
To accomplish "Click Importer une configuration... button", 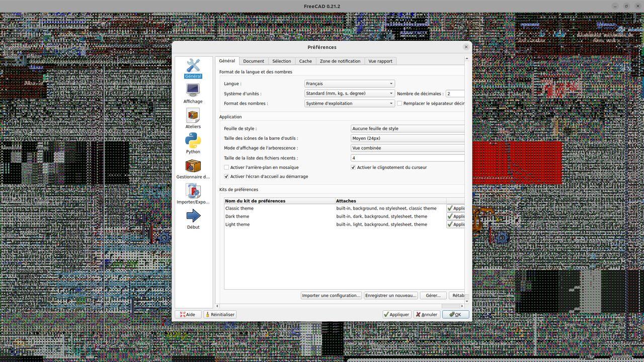I will tap(331, 296).
